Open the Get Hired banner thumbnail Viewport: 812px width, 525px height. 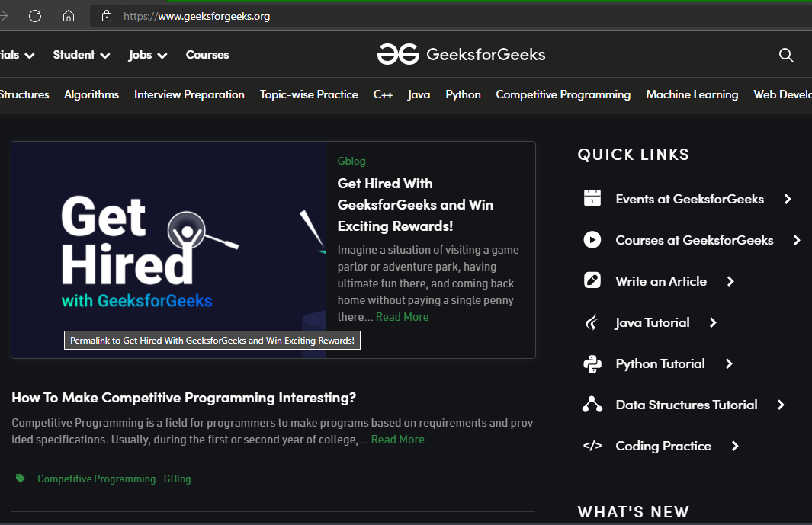168,250
